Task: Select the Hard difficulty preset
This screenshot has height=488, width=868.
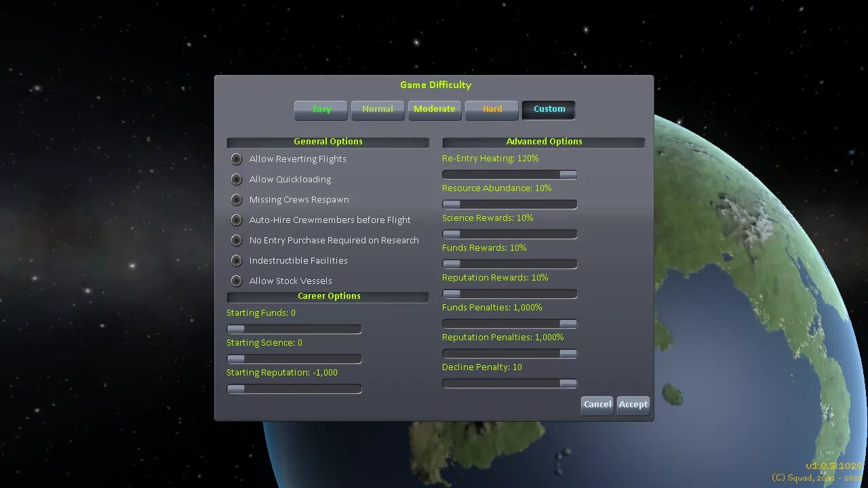Action: (x=492, y=110)
